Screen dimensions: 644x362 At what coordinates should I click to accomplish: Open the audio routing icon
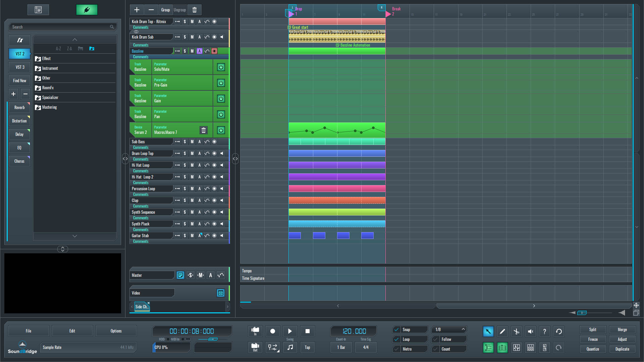[x=273, y=347]
